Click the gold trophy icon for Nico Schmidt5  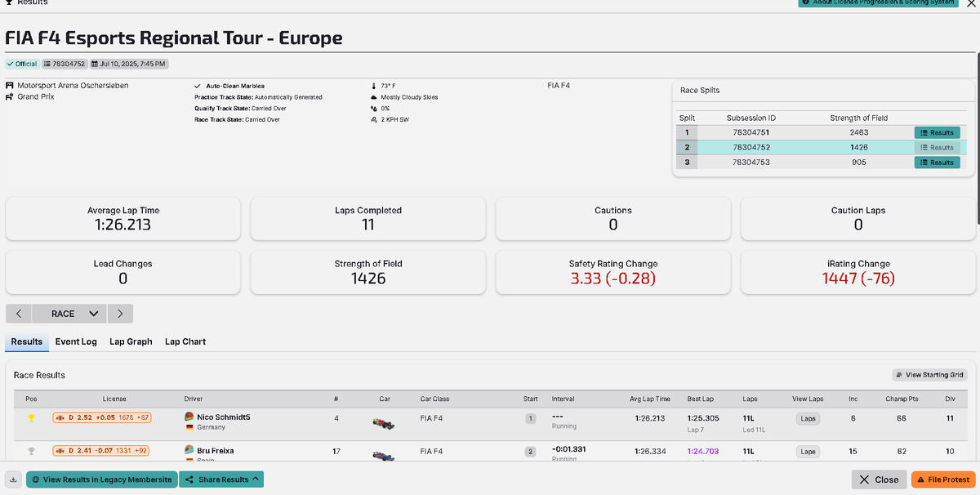(31, 417)
